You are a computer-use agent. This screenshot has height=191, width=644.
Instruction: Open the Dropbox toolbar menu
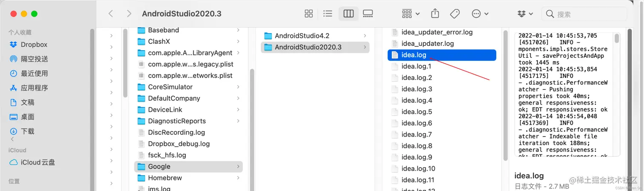(x=525, y=14)
